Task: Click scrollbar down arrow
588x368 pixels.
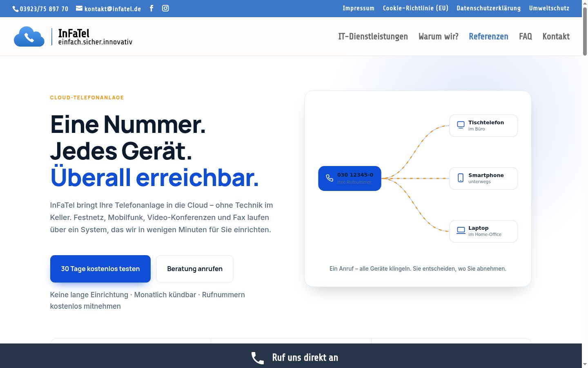Action: point(585,364)
